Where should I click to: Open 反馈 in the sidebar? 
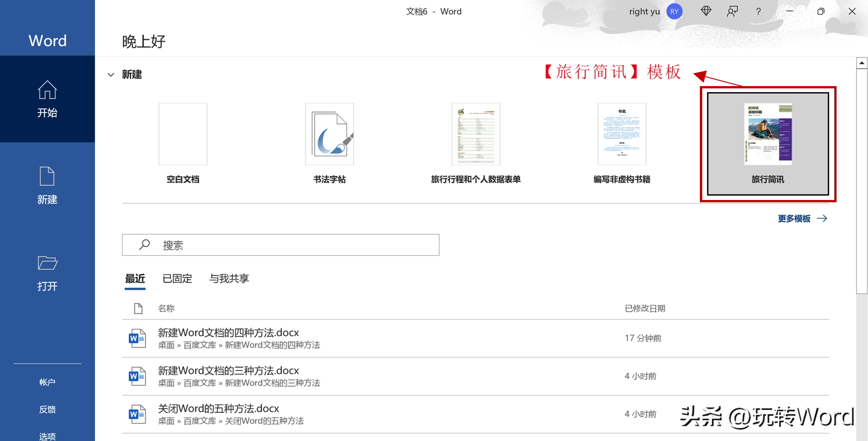coord(47,410)
